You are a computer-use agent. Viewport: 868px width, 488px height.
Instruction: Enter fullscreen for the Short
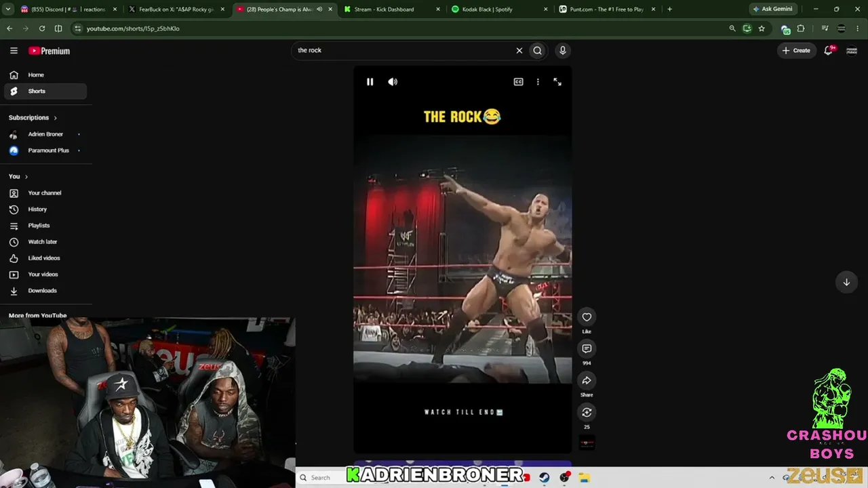[x=557, y=82]
